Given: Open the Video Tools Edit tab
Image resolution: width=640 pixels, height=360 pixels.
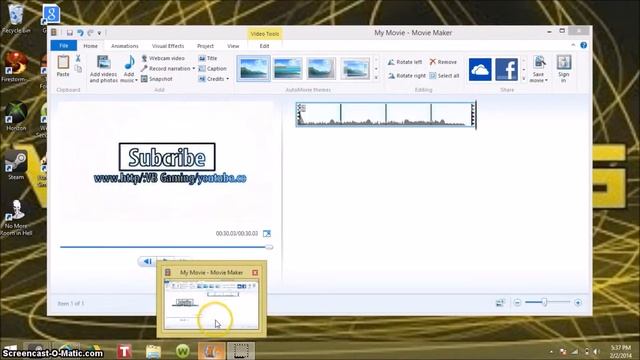Looking at the screenshot, I should coord(264,46).
